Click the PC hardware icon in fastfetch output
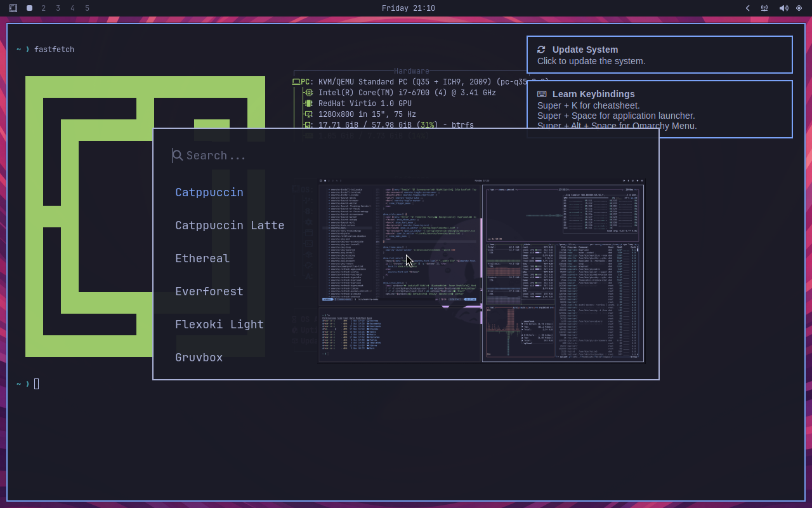Viewport: 812px width, 508px height. (297, 81)
